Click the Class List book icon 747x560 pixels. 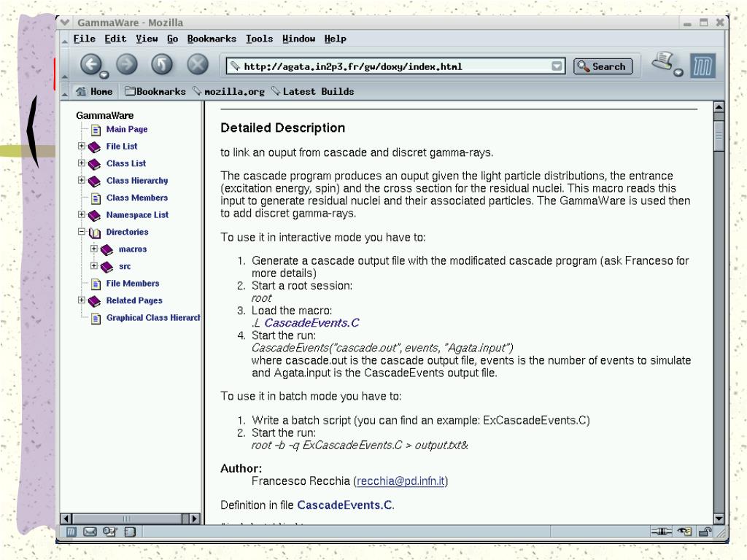click(94, 164)
